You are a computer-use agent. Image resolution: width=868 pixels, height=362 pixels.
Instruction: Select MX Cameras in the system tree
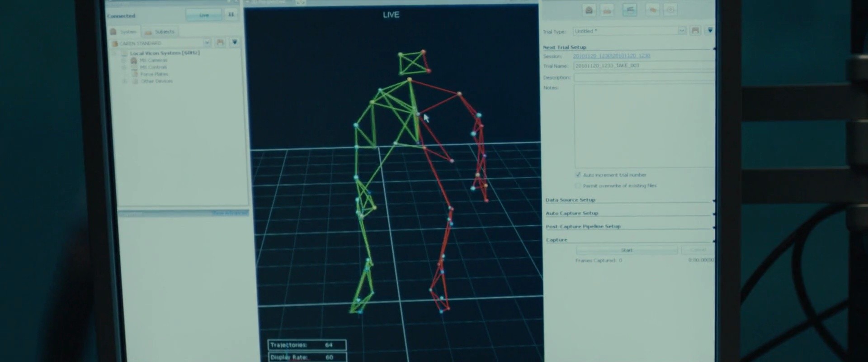153,60
